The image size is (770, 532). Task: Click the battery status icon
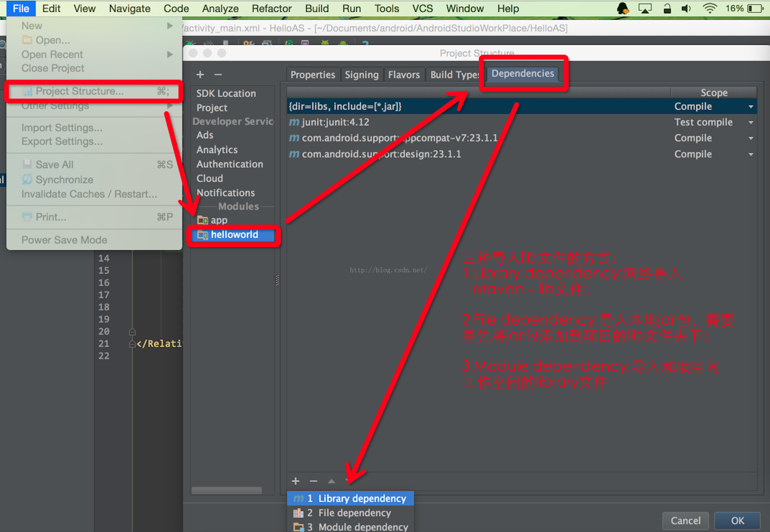(755, 8)
